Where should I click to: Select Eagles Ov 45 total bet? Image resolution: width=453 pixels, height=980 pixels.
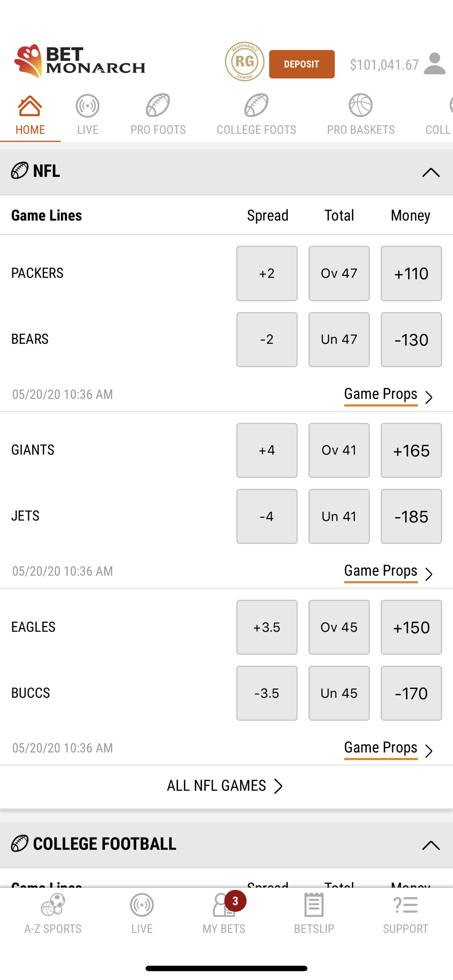(x=339, y=627)
